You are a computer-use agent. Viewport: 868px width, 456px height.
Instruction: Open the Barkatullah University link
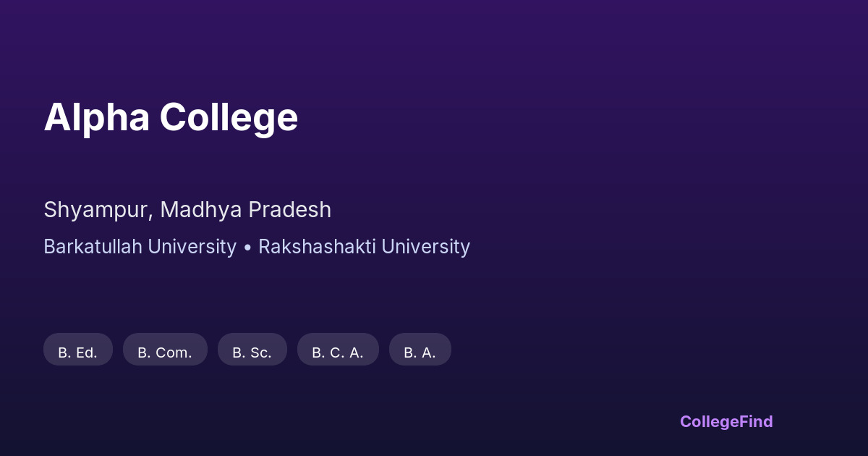pos(140,247)
